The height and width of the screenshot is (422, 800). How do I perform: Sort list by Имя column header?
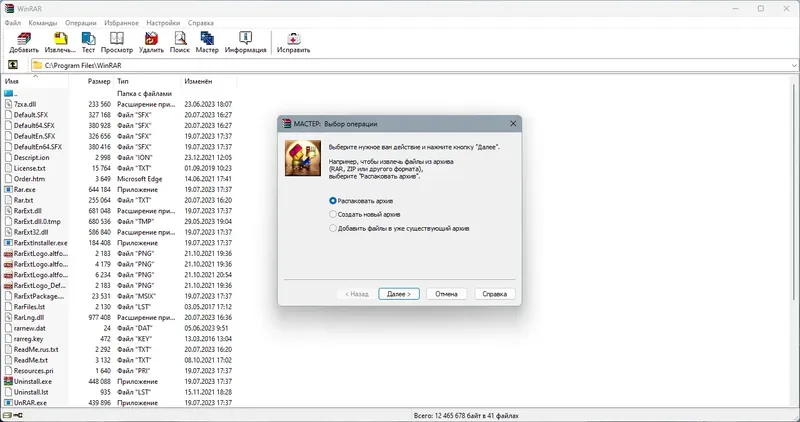coord(35,81)
